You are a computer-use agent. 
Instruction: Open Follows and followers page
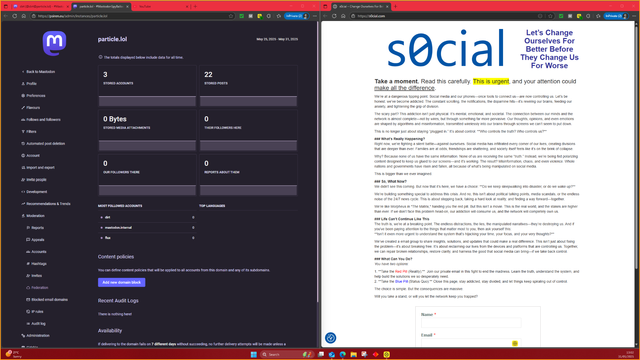[x=40, y=120]
